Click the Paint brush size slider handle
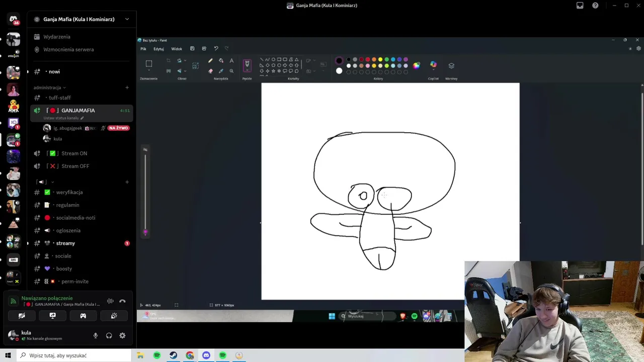644x362 pixels. 145,232
